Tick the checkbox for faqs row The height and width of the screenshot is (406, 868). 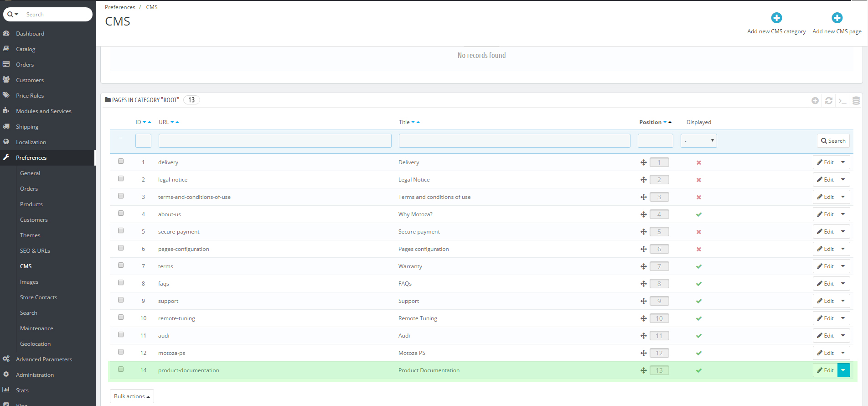tap(121, 283)
